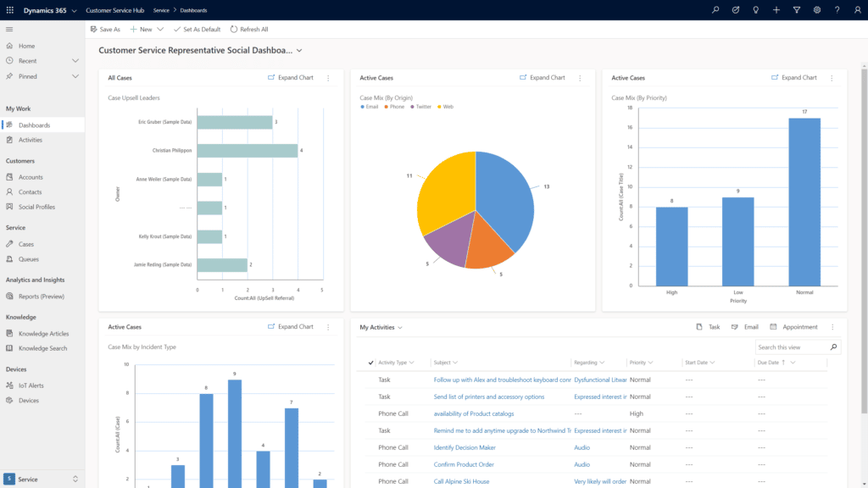Open Dashboards in sidebar
The width and height of the screenshot is (868, 488).
42,125
